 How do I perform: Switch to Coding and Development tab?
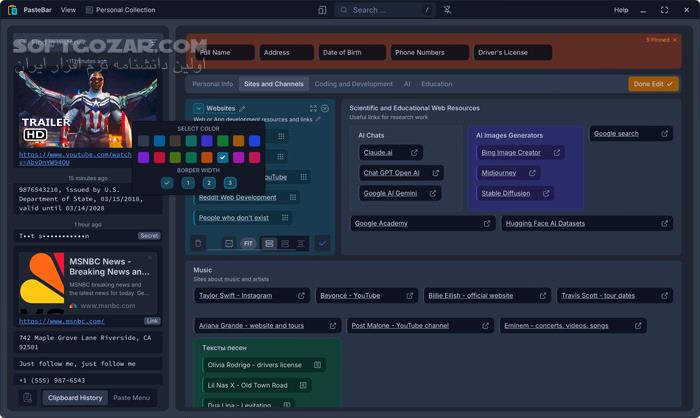[353, 84]
